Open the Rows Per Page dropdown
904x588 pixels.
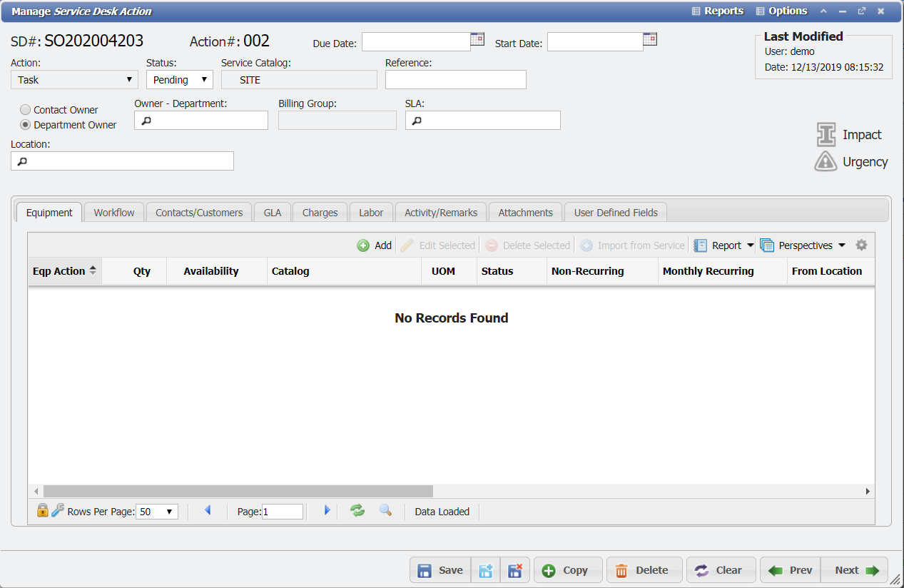157,512
